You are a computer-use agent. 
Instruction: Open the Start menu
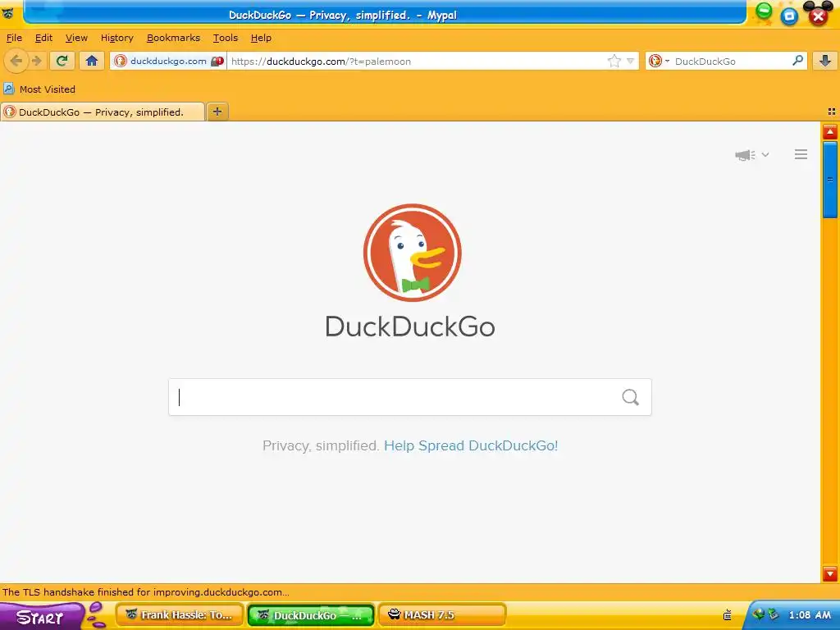(x=42, y=617)
